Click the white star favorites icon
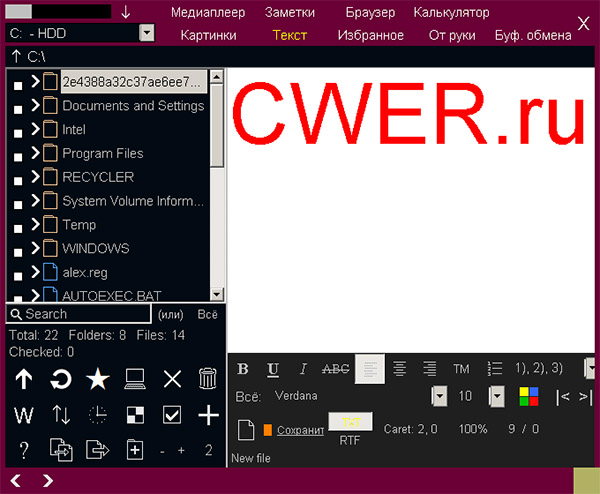 tap(98, 379)
